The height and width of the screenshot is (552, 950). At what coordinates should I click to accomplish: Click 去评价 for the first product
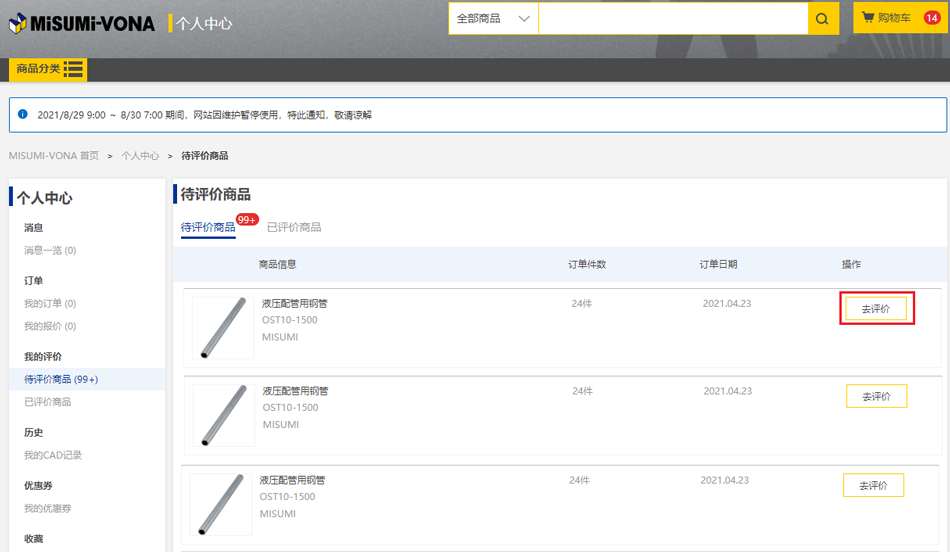pyautogui.click(x=876, y=309)
